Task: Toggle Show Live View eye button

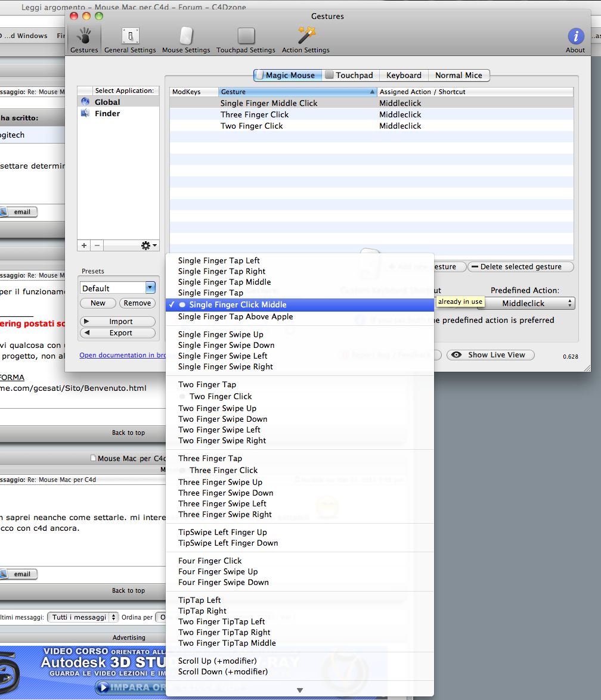Action: tap(491, 355)
